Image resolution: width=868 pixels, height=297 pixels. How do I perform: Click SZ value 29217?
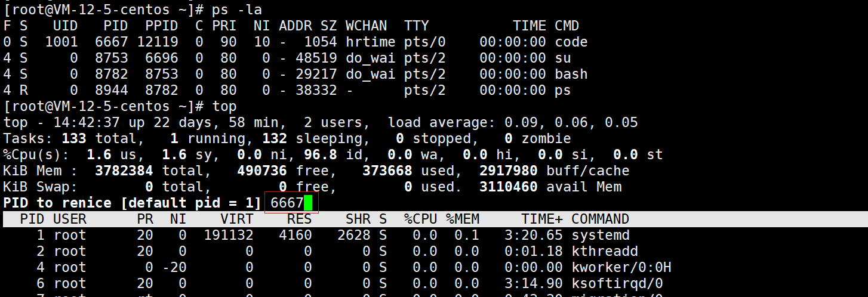click(316, 75)
